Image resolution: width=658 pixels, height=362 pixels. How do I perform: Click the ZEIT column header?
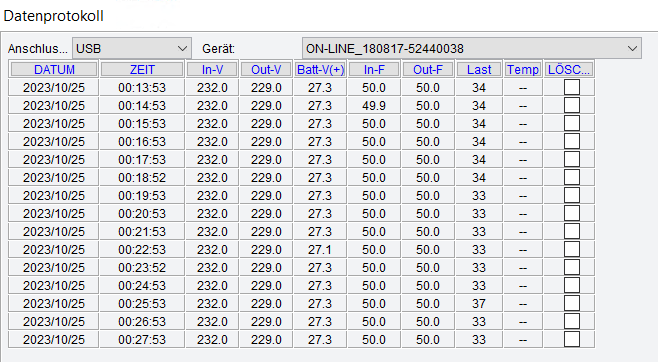[142, 70]
